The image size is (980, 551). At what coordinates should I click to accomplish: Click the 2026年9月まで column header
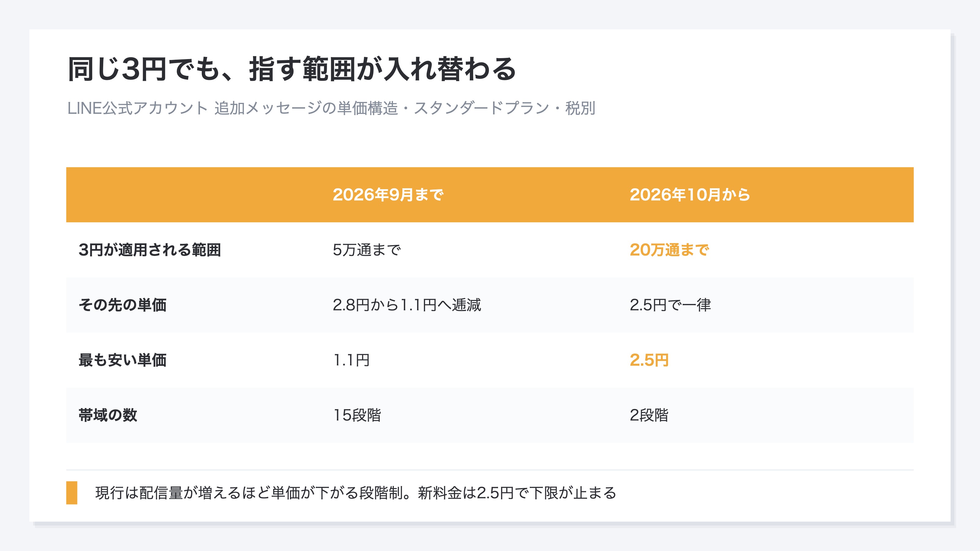click(x=388, y=195)
